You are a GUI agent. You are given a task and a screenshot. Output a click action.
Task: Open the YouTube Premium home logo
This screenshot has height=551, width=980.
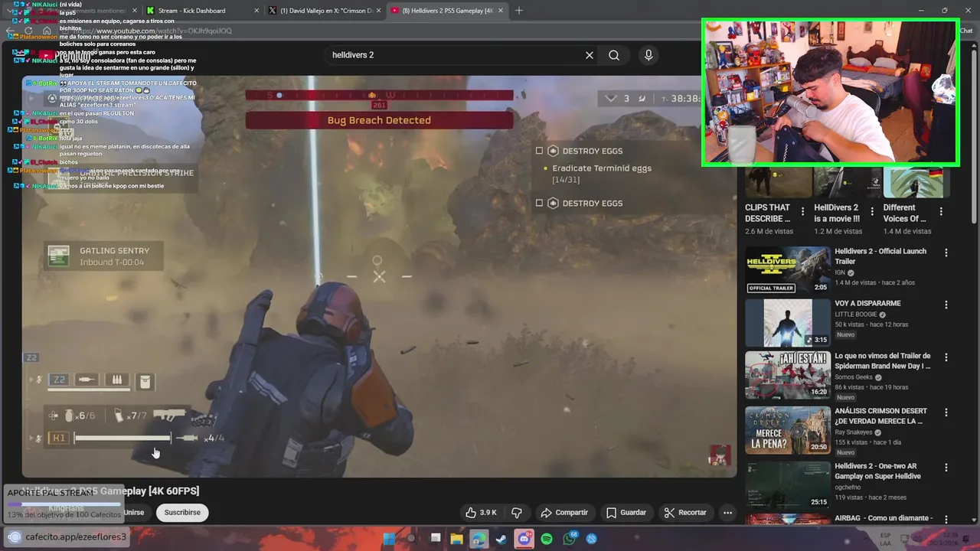(65, 55)
